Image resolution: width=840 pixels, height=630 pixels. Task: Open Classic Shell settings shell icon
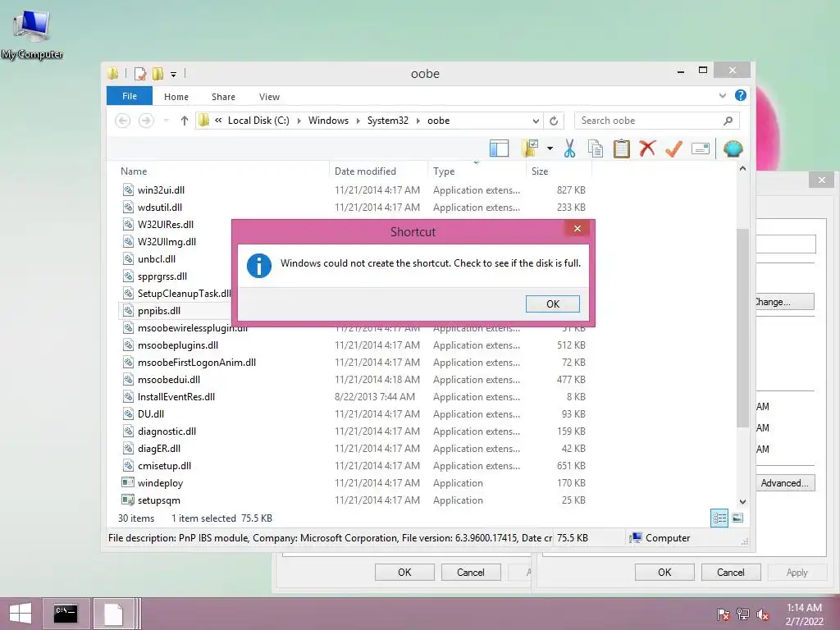[x=733, y=148]
